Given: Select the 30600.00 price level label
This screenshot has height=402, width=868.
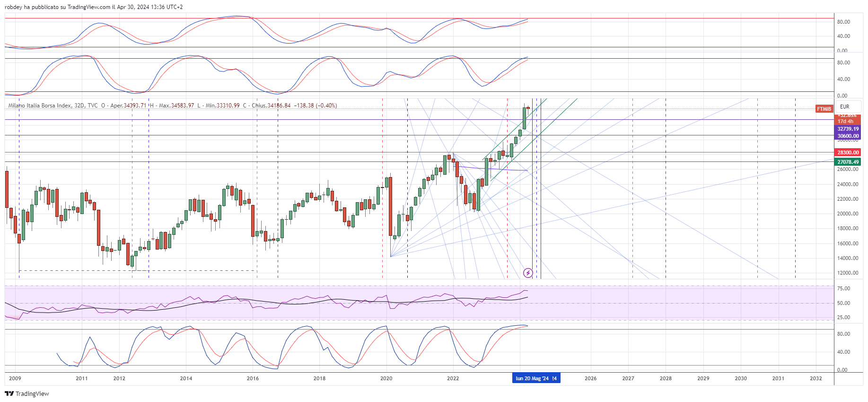Looking at the screenshot, I should click(x=848, y=136).
